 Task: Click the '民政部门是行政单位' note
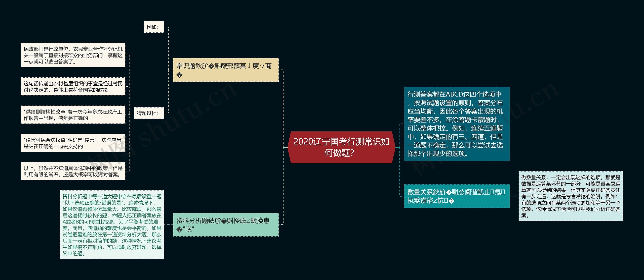tap(73, 55)
